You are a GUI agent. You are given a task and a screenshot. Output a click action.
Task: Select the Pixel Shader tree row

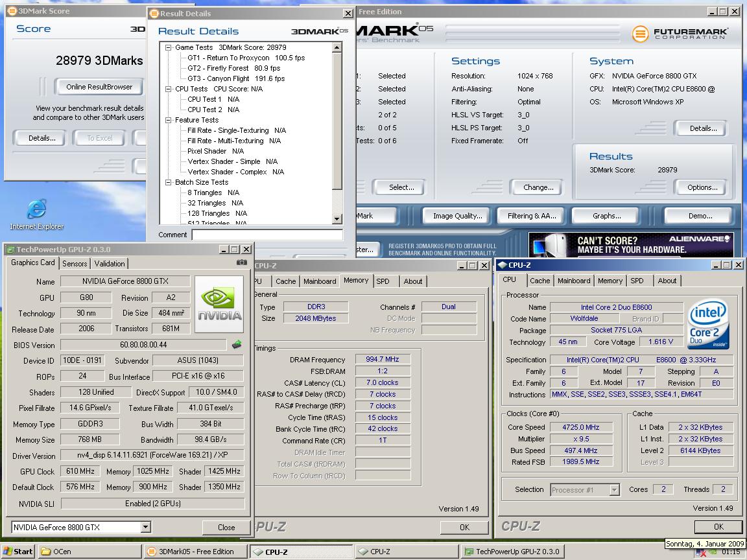tap(215, 151)
